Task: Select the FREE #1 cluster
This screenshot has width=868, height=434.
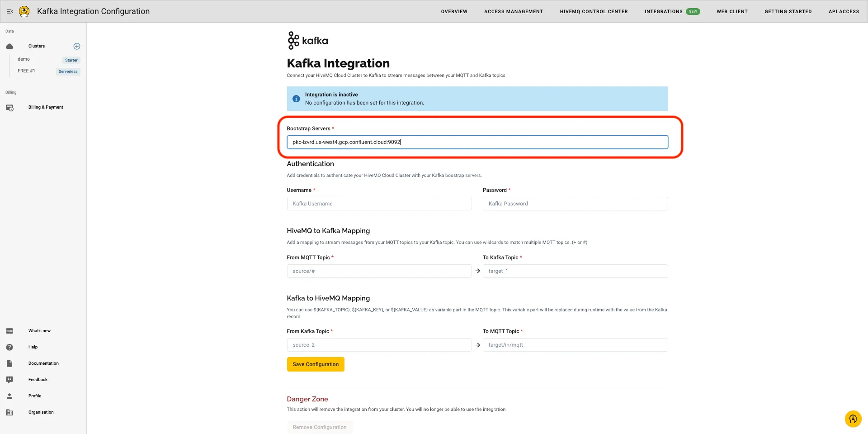Action: 26,71
